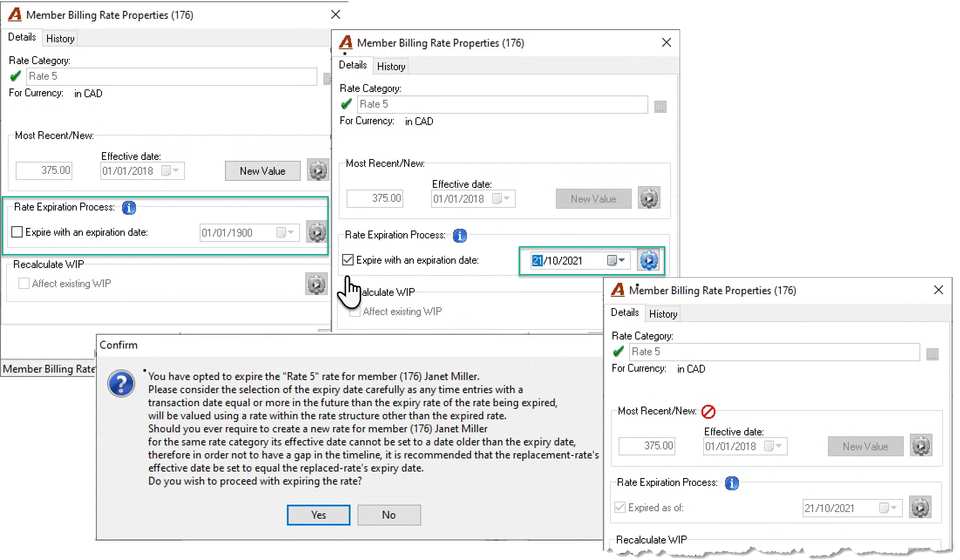The image size is (960, 560).
Task: Uncheck checked Expire with an expiration date
Action: pyautogui.click(x=348, y=260)
